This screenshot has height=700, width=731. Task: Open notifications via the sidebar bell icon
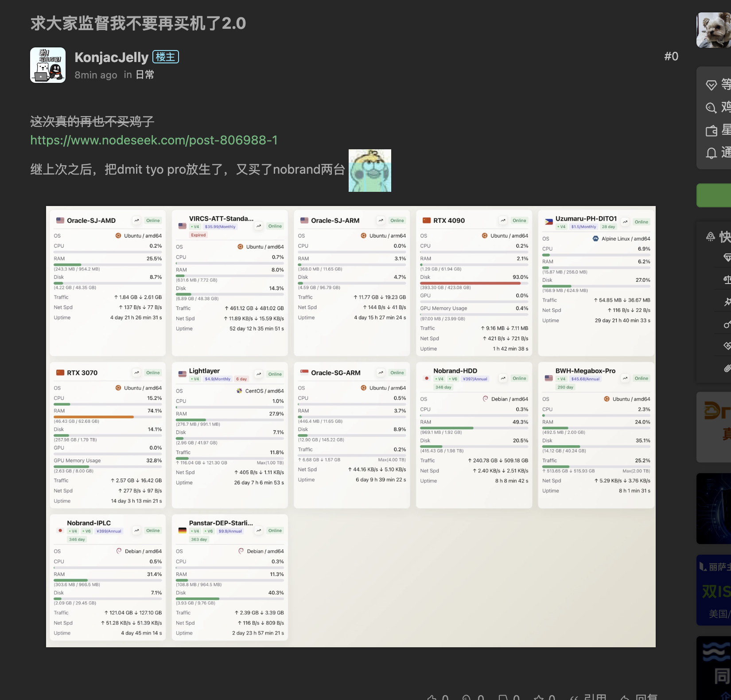711,153
